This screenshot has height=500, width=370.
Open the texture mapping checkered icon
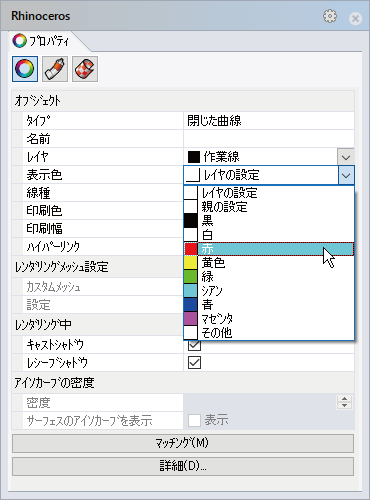[x=85, y=69]
